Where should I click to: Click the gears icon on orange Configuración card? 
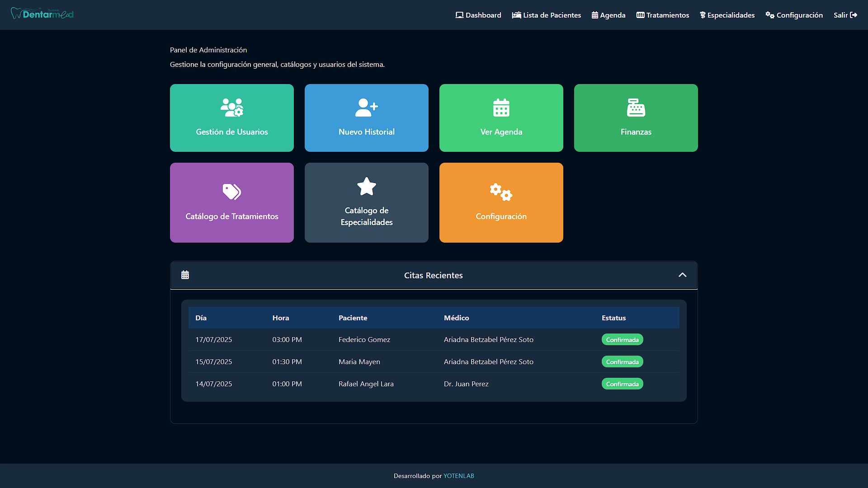(x=501, y=192)
